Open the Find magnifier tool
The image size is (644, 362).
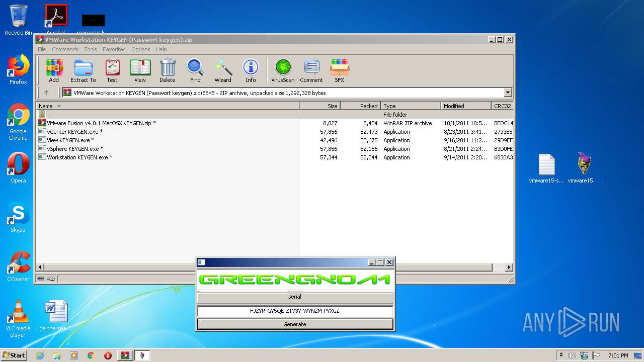coord(195,70)
